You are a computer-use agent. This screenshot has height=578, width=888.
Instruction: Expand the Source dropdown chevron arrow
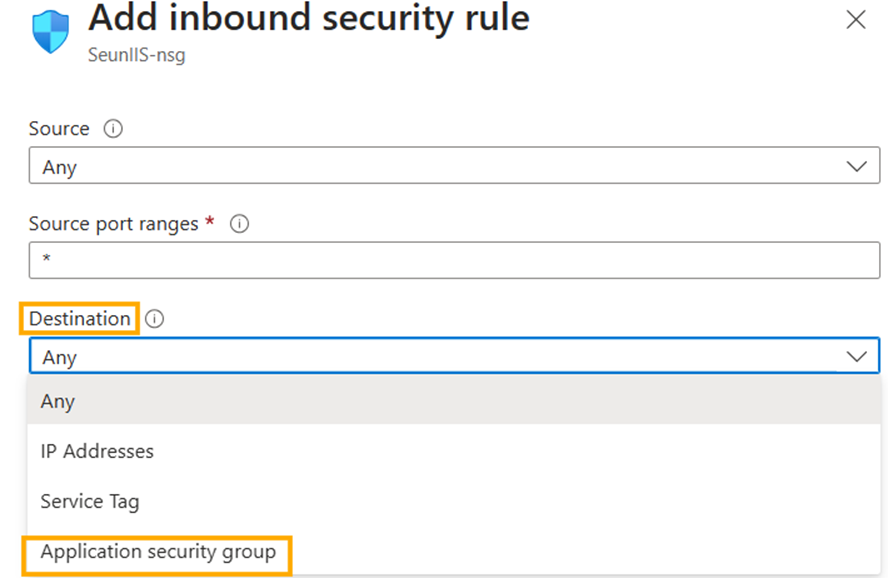coord(856,167)
